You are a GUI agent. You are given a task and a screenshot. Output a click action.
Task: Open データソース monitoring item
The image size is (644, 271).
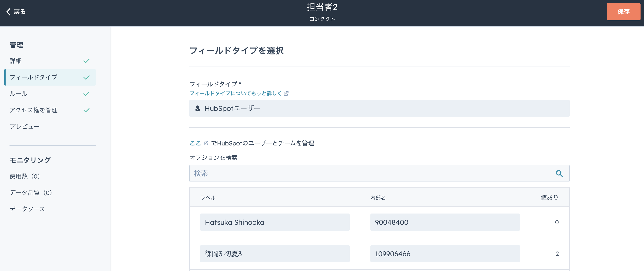27,209
